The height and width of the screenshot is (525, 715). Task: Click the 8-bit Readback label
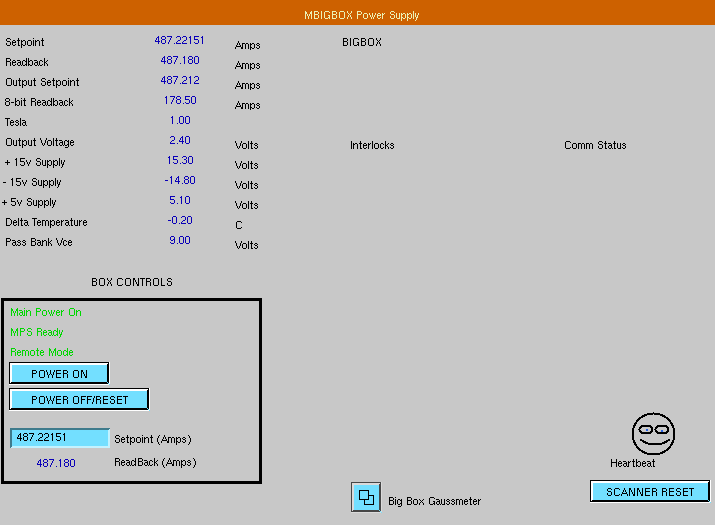coord(39,103)
